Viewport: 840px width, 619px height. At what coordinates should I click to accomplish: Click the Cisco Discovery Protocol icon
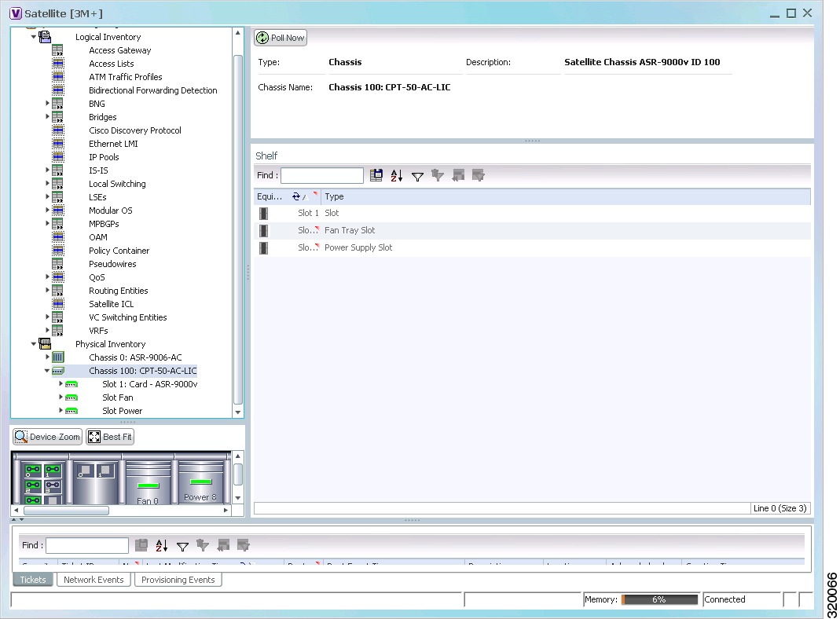pyautogui.click(x=58, y=130)
